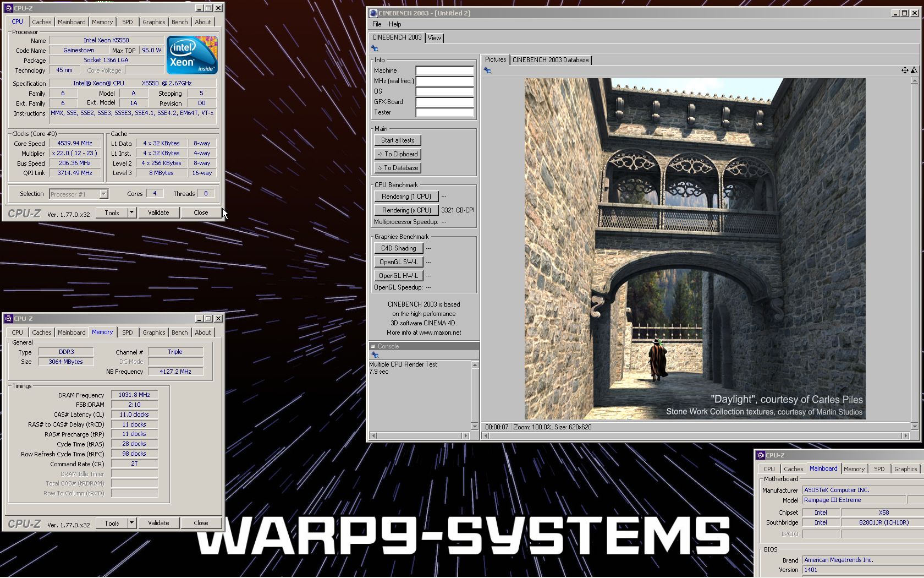Click the rendered Daylight castle image
The height and width of the screenshot is (578, 924).
tap(695, 249)
